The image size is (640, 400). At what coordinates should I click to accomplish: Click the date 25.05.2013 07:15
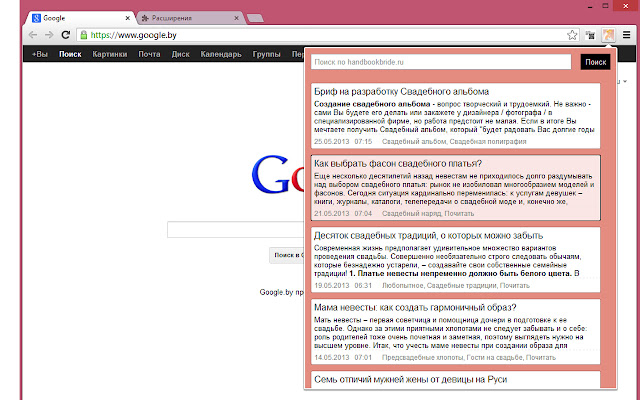tap(343, 142)
